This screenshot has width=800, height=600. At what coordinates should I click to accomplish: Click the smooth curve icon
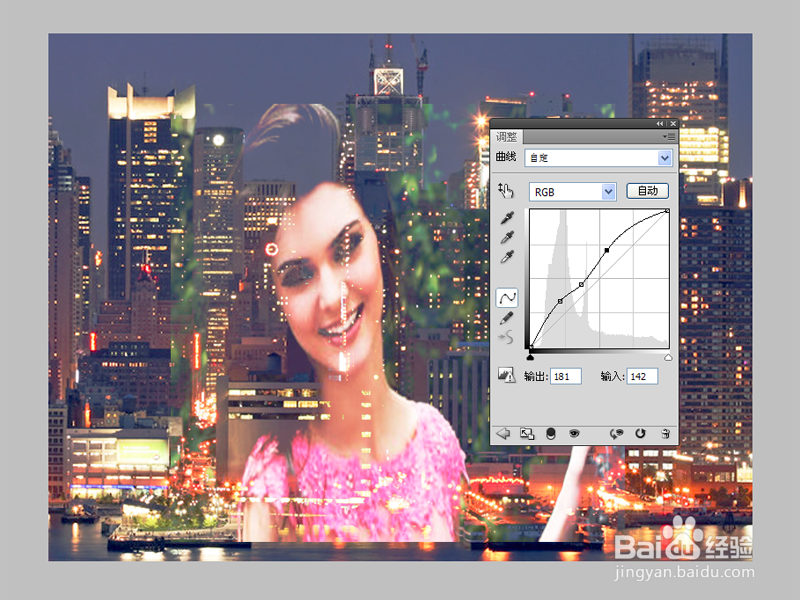pos(506,337)
